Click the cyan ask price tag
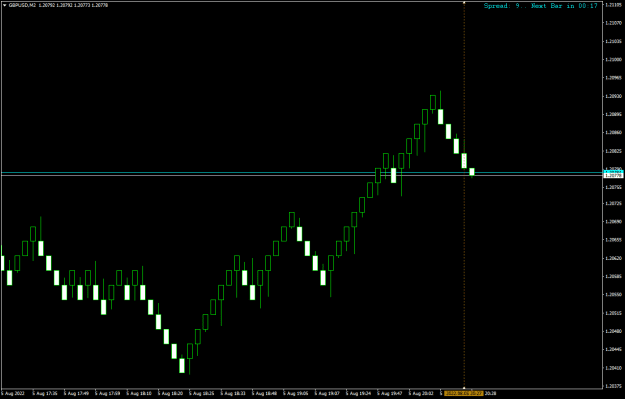The image size is (625, 399). click(613, 172)
